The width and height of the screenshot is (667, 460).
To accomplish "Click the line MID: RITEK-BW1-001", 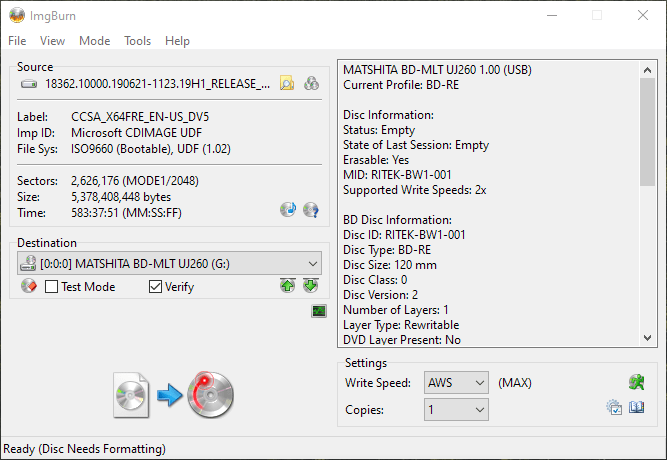I will tap(397, 174).
